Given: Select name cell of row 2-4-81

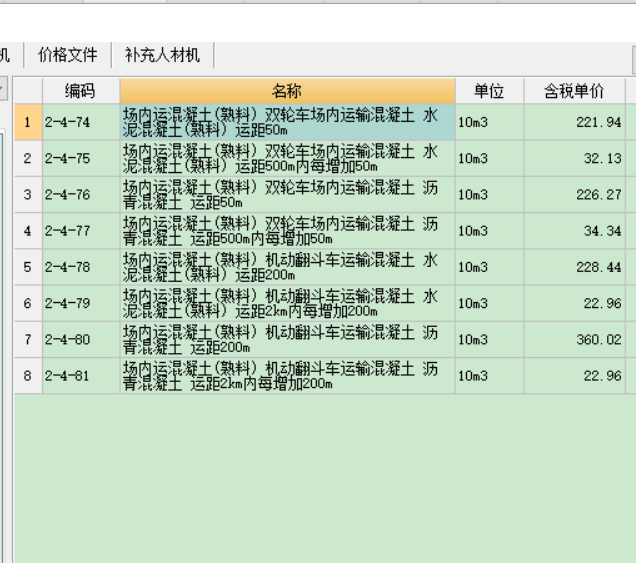Looking at the screenshot, I should 288,376.
